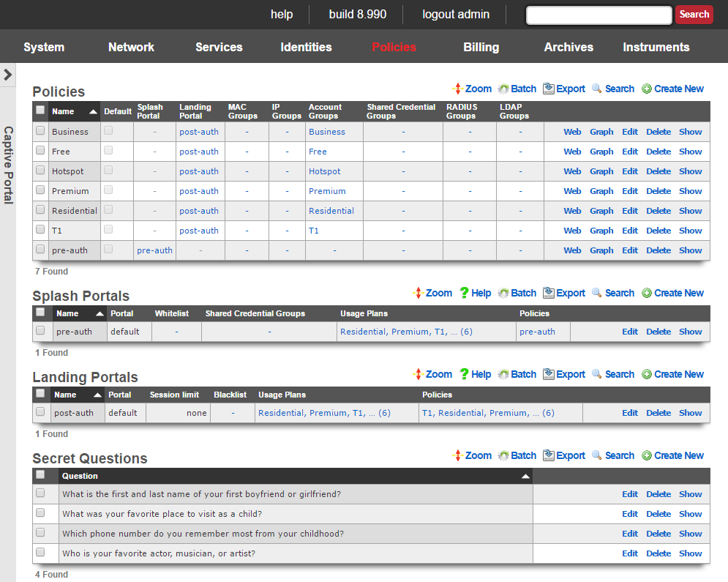Click the Export icon for Splash Portals
Screen dimensions: 728x582
[x=548, y=293]
